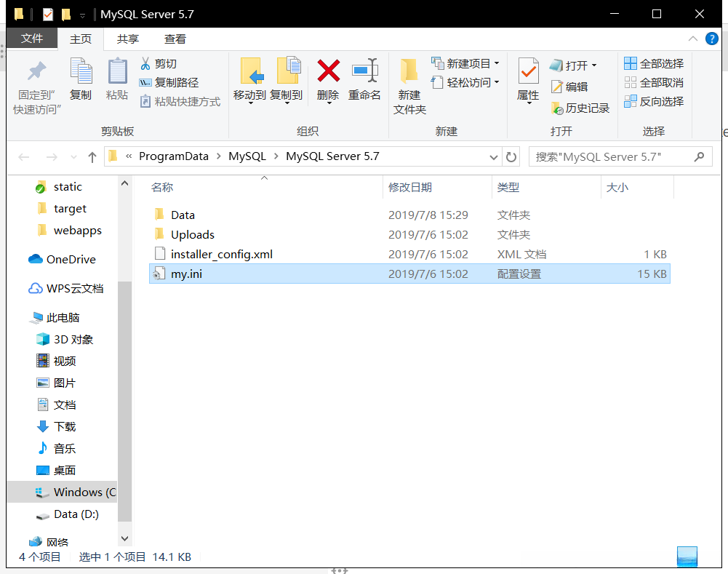
Task: Cut the selected file with 剪切
Action: pyautogui.click(x=159, y=63)
